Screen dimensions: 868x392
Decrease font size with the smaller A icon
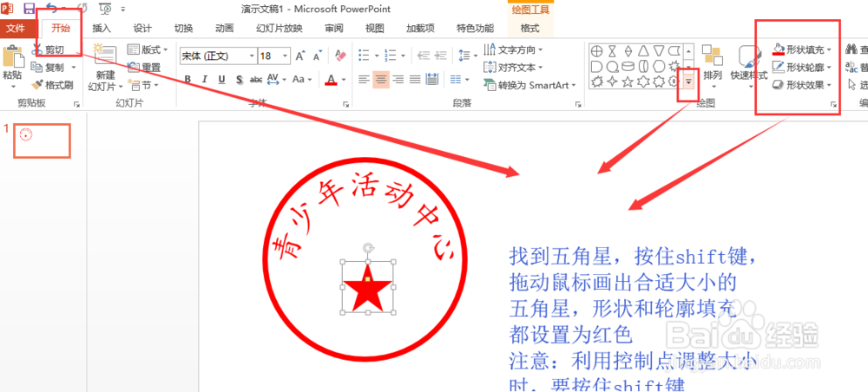[317, 56]
